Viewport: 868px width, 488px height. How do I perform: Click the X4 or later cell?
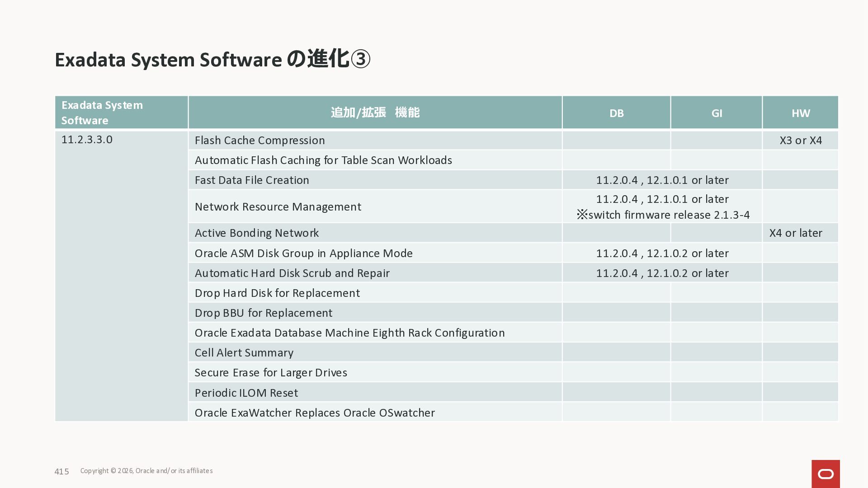point(796,233)
